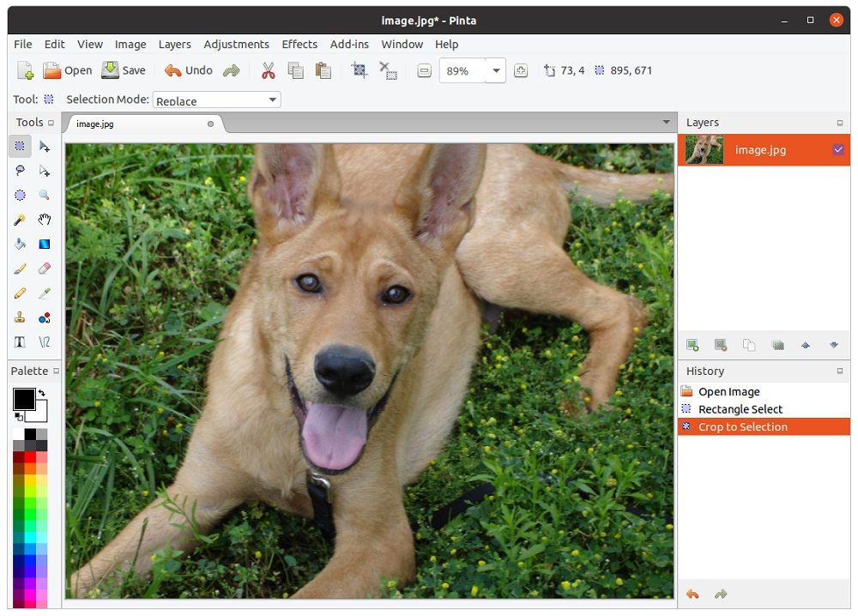
Task: Open the document tabs list arrow
Action: coord(666,123)
